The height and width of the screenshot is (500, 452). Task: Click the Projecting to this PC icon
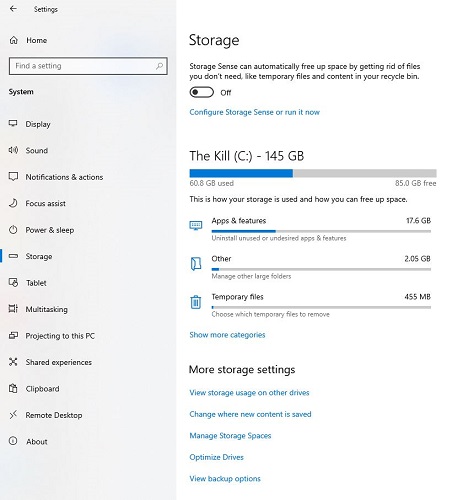tap(13, 335)
